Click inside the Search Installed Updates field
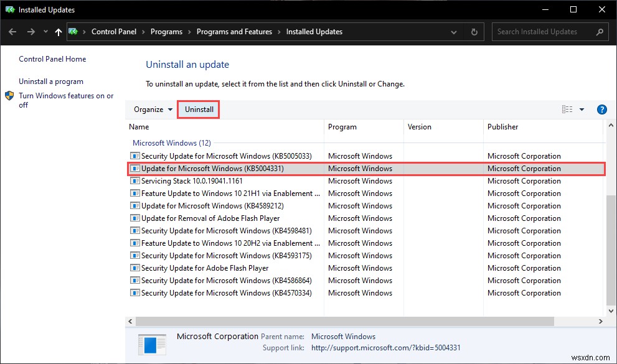617x364 pixels. (542, 32)
